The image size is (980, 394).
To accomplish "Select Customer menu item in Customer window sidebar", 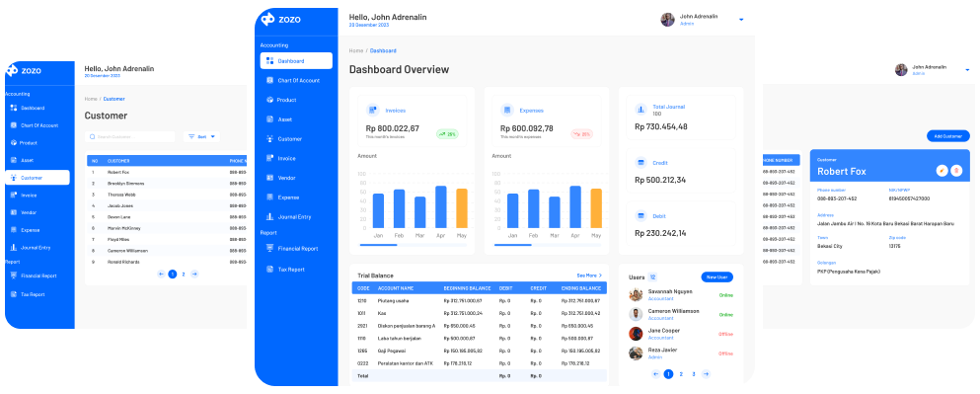I will (37, 178).
